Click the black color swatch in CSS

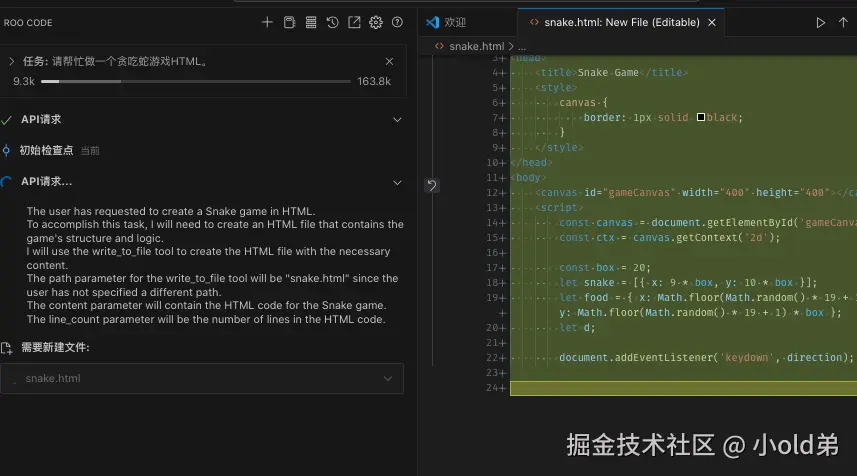[700, 117]
